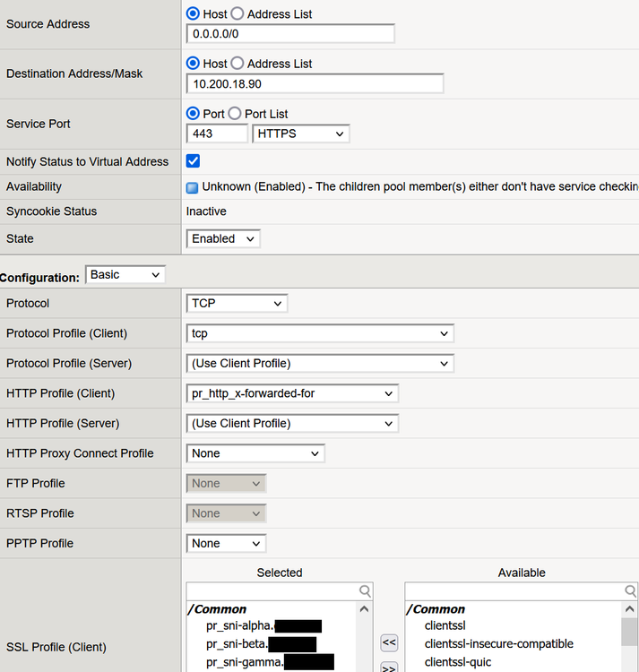Click the 443 service port field
The image size is (639, 672).
(217, 134)
